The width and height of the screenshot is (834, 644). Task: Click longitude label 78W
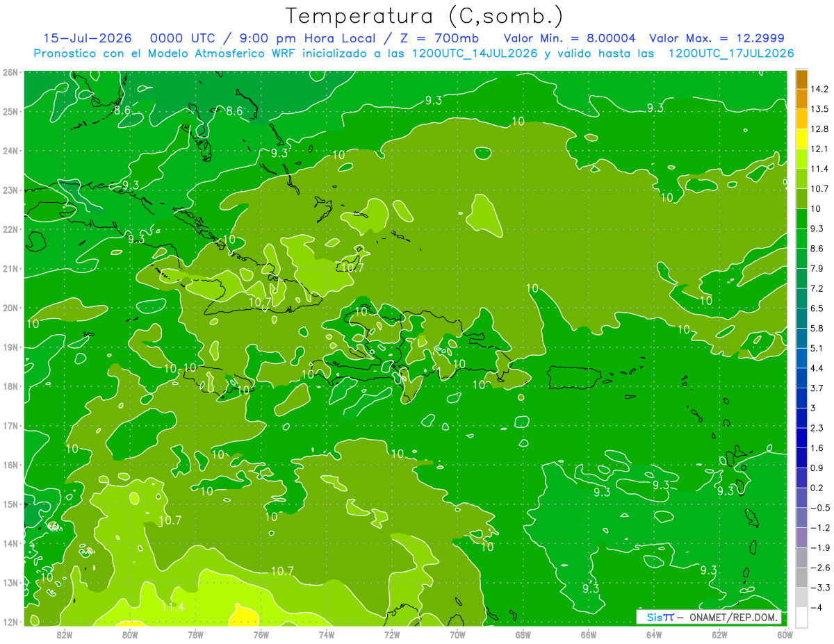pos(195,634)
